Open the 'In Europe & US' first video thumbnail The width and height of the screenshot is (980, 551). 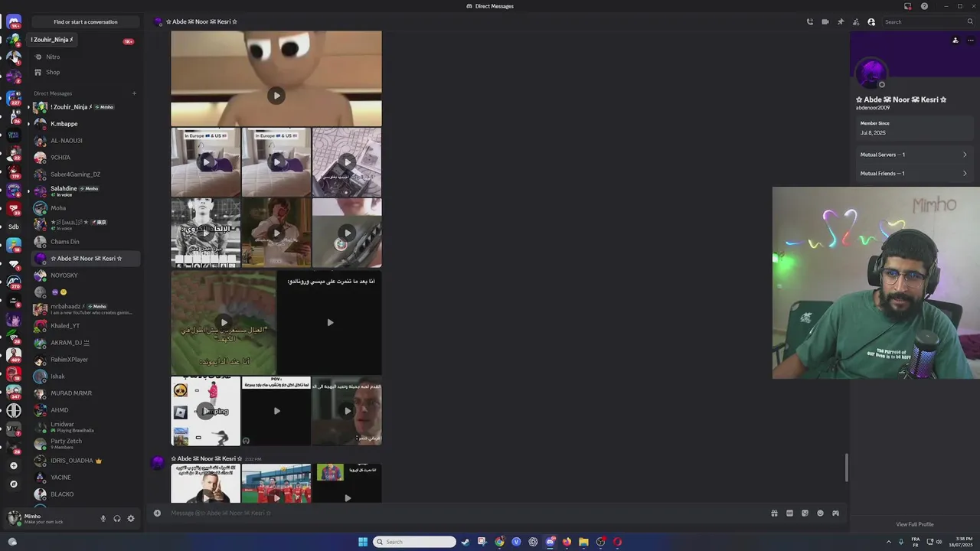coord(205,162)
